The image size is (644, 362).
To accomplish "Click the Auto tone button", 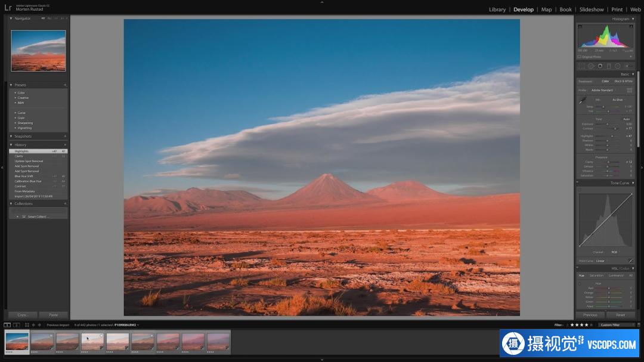I will coord(626,119).
